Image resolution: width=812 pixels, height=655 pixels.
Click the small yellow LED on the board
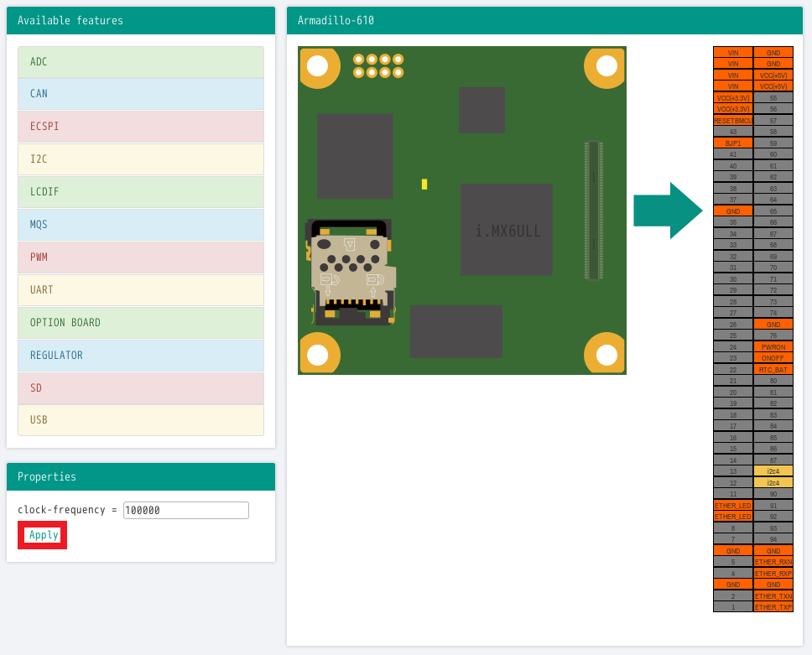tap(424, 185)
